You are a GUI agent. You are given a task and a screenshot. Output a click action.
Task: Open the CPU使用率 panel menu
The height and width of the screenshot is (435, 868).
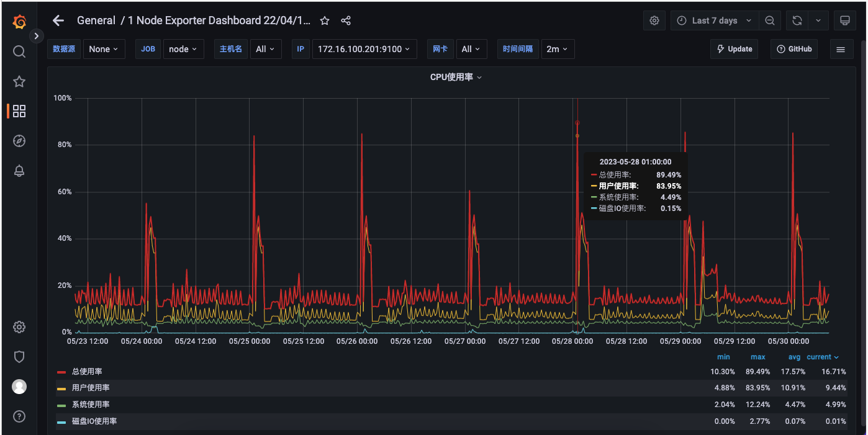[x=456, y=77]
